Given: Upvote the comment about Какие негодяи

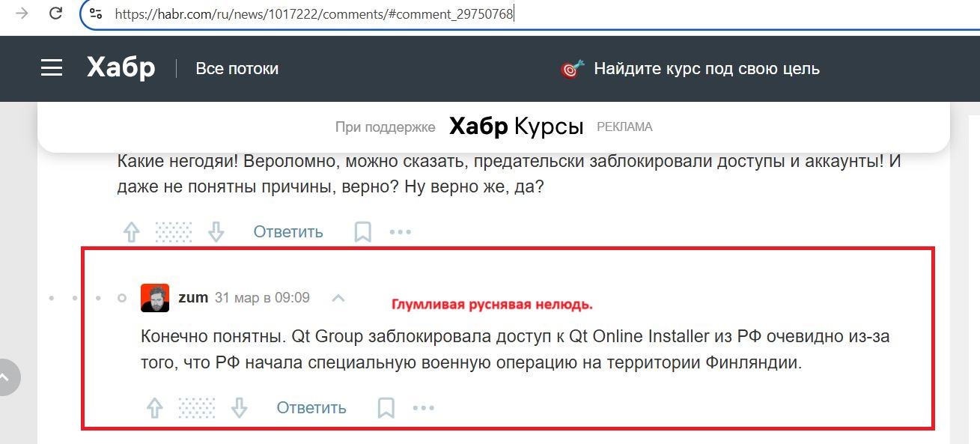Looking at the screenshot, I should click(x=132, y=232).
